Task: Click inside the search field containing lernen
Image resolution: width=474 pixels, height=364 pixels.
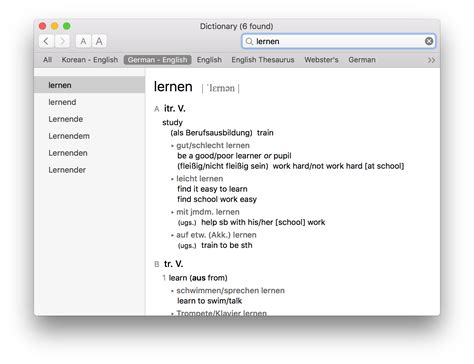Action: [338, 41]
